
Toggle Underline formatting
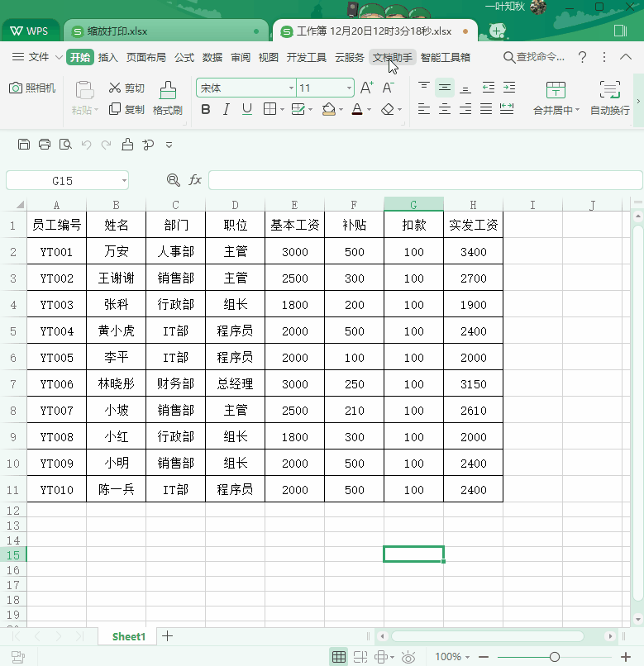247,110
